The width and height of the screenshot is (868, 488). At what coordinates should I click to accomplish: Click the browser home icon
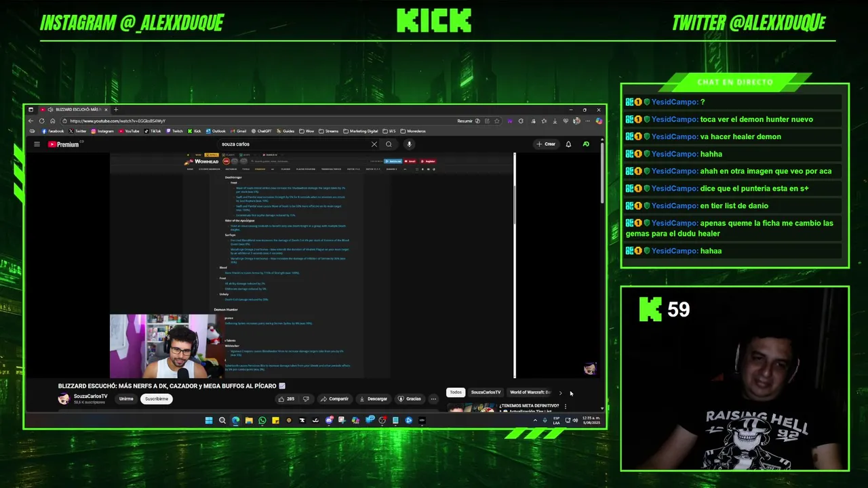(x=52, y=121)
